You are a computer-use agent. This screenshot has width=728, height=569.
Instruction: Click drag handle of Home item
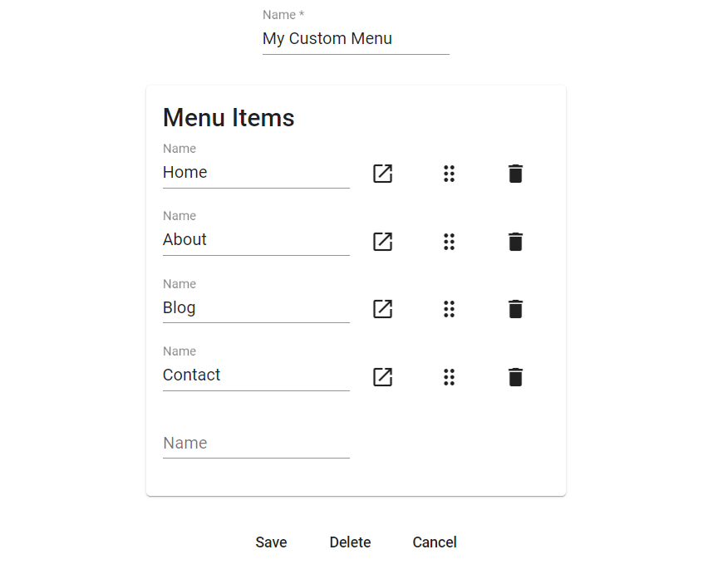449,174
